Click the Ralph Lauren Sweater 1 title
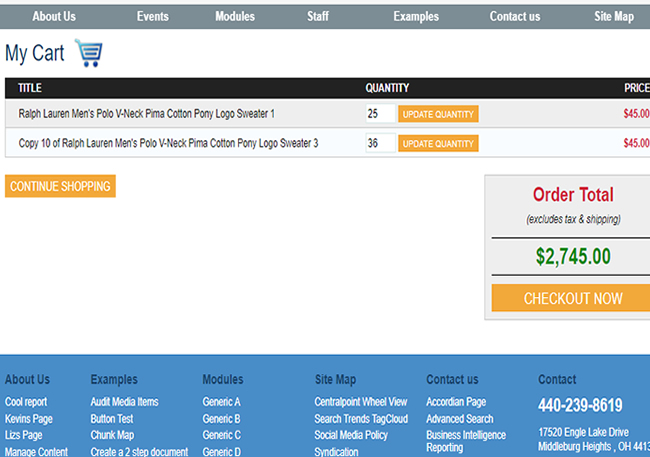 coord(146,114)
